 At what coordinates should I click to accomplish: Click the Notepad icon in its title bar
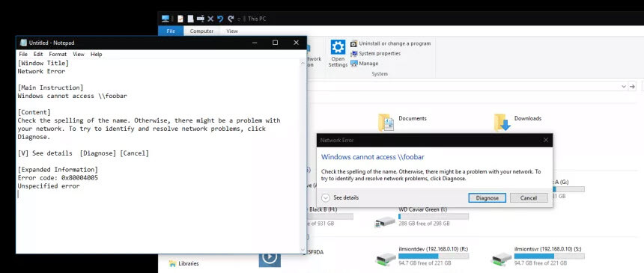pos(23,43)
